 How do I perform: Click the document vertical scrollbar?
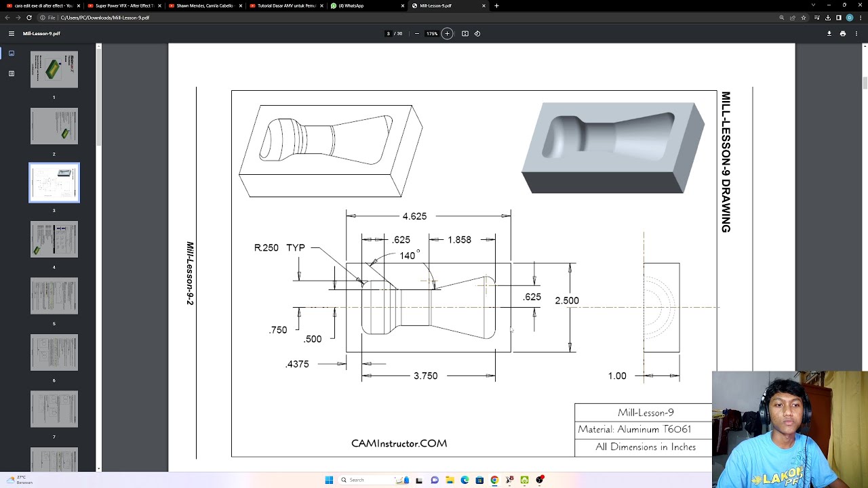[865, 83]
